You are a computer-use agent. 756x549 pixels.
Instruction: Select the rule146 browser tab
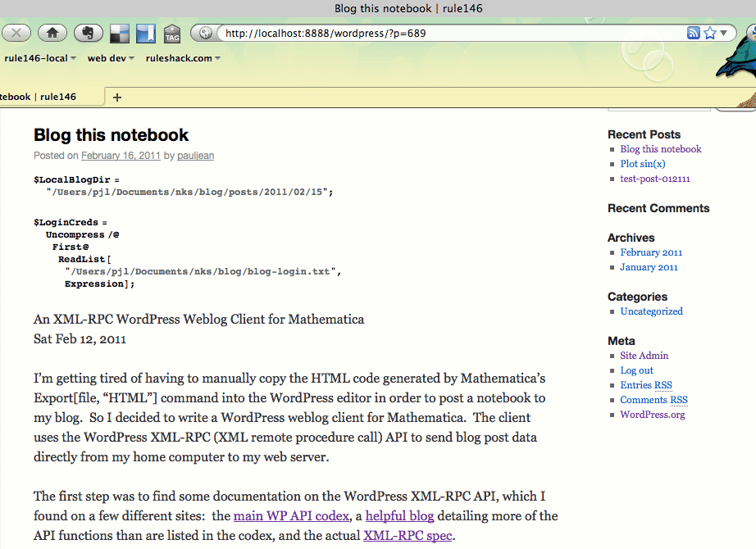[51, 97]
